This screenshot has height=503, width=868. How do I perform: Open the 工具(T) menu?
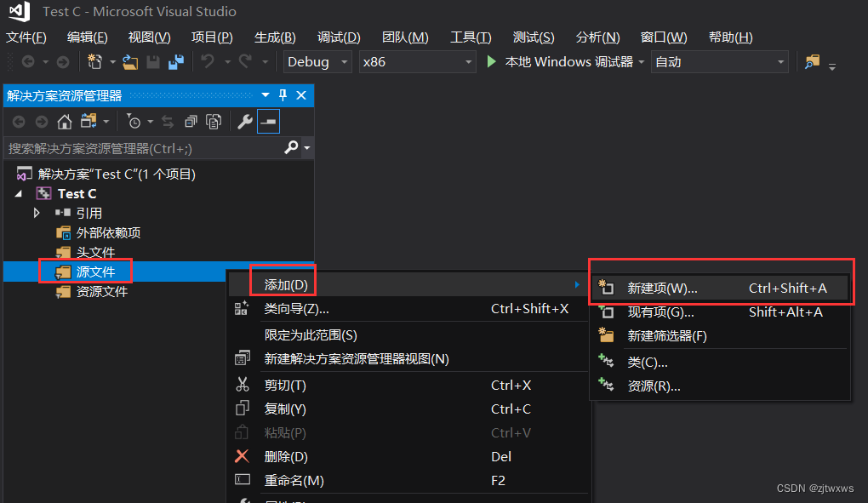point(471,37)
